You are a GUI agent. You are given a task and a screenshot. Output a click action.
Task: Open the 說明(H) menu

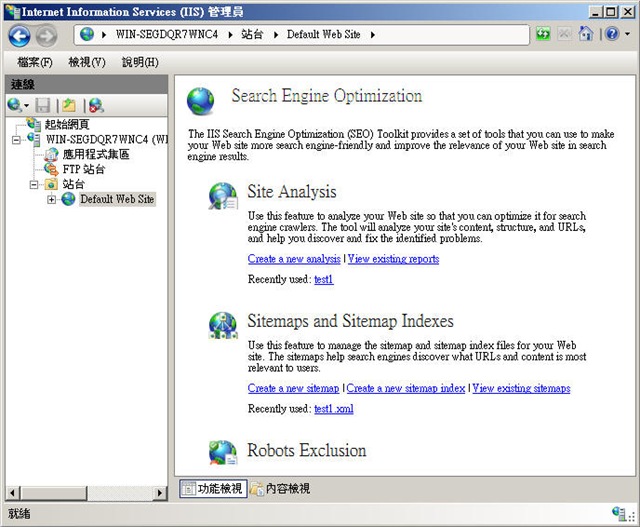(x=140, y=62)
